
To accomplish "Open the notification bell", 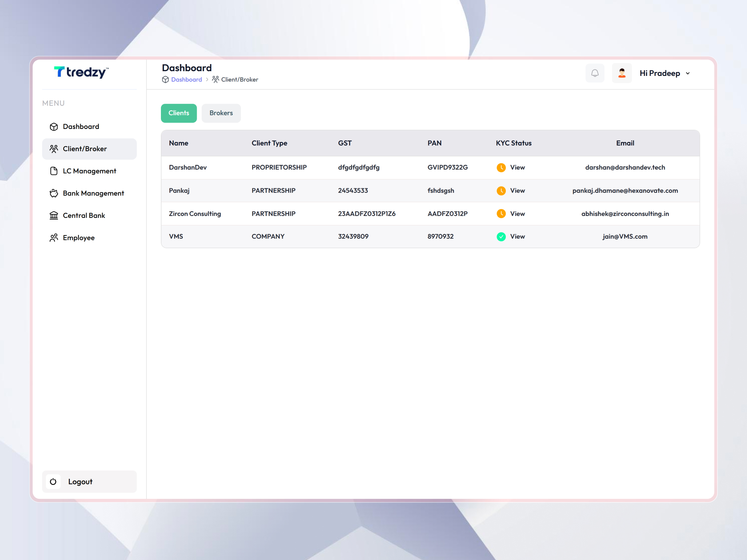I will pyautogui.click(x=595, y=73).
